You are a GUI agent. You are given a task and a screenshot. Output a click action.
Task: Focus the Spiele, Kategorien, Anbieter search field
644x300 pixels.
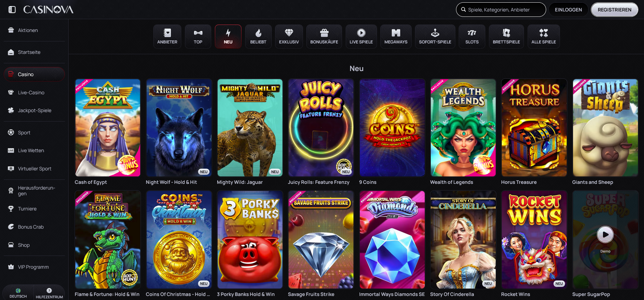point(501,10)
